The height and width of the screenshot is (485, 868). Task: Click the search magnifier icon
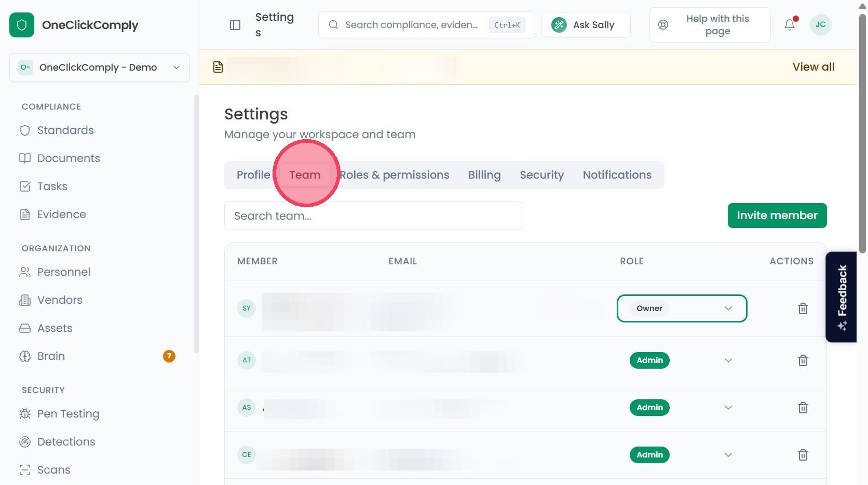tap(334, 25)
